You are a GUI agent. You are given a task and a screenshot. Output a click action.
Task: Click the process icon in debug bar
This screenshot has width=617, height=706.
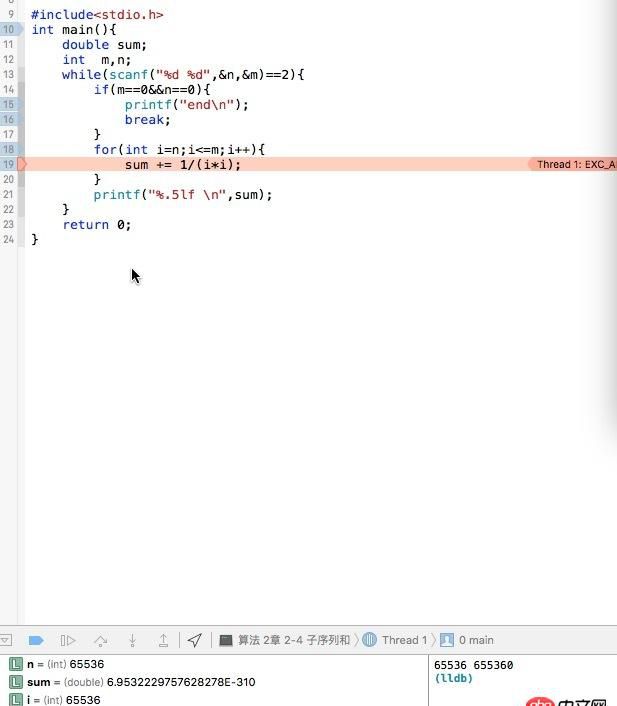click(226, 640)
